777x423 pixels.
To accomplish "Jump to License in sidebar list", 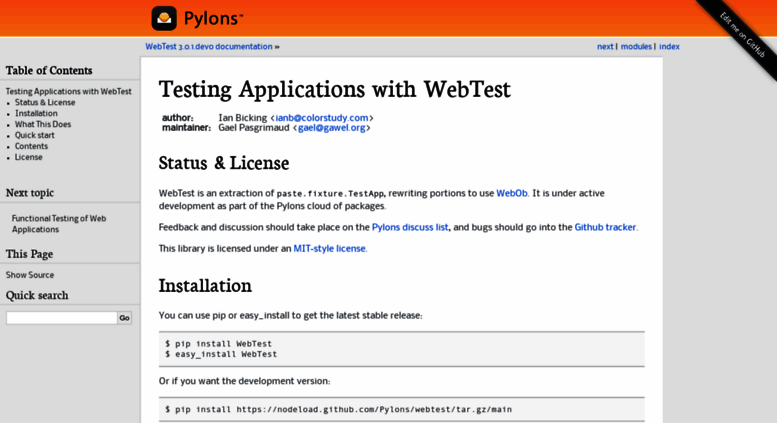I will 28,157.
